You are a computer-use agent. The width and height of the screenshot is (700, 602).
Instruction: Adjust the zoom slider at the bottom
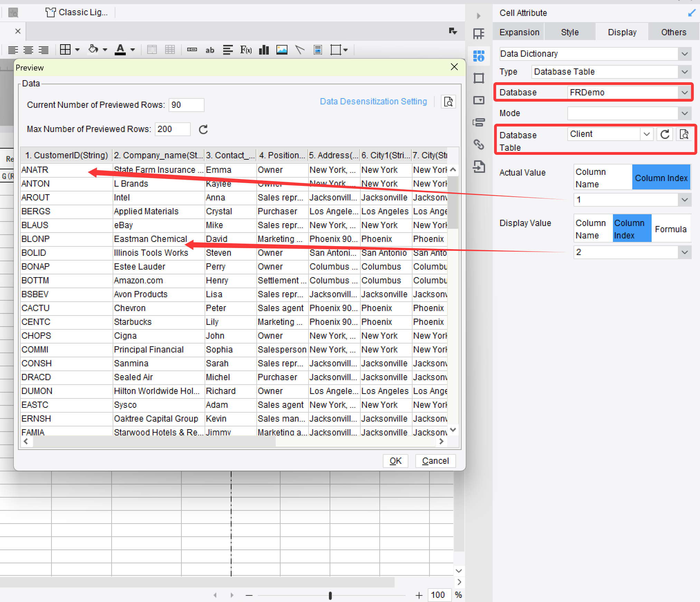tap(330, 595)
